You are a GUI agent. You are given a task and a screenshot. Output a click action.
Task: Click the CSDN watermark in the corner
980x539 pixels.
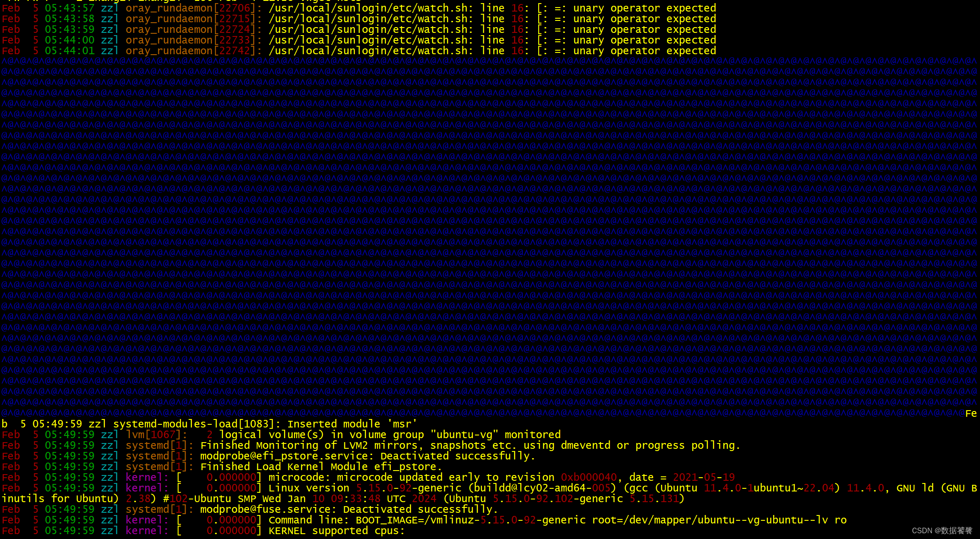[x=942, y=531]
